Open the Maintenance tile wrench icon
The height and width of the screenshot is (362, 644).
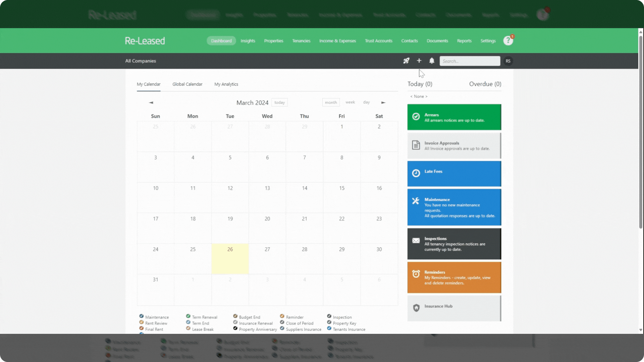(x=416, y=200)
